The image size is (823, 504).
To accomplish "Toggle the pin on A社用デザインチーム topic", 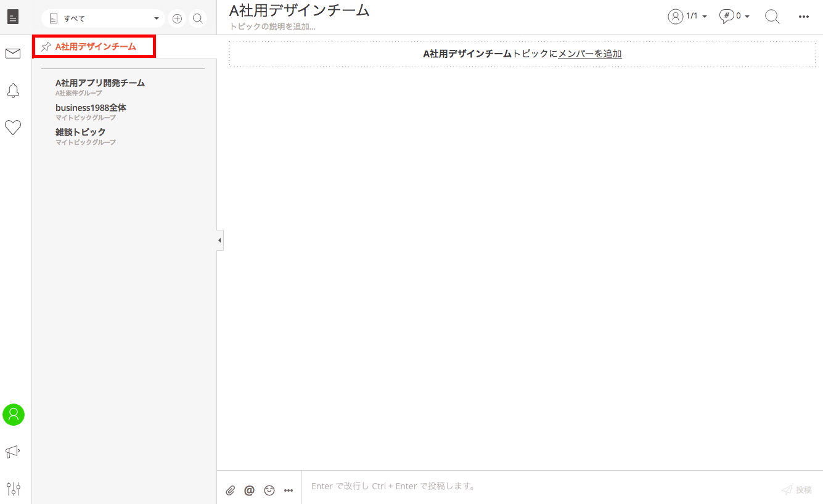I will tap(46, 47).
